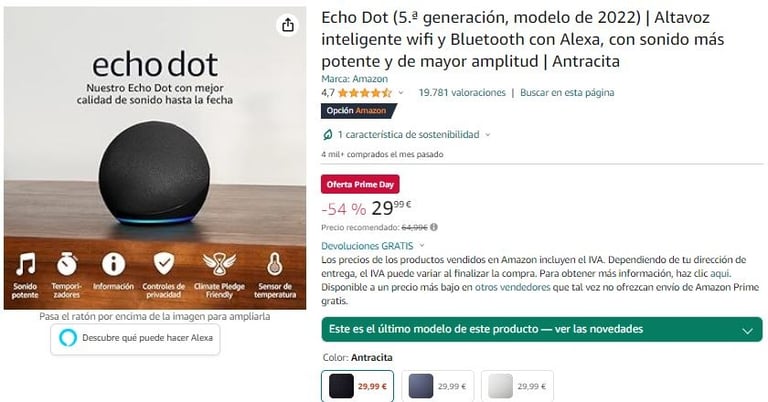Click the Alexa ring icon
This screenshot has width=768, height=402.
coord(68,338)
